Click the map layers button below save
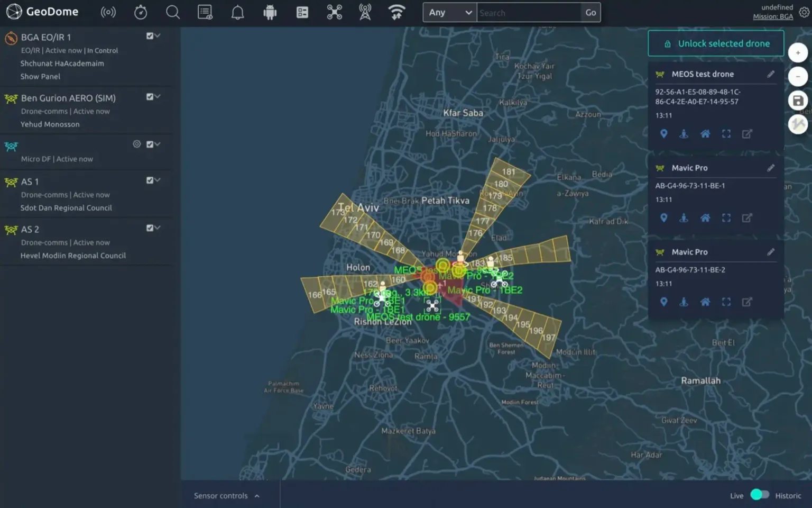Viewport: 812px width, 508px height. pos(798,124)
